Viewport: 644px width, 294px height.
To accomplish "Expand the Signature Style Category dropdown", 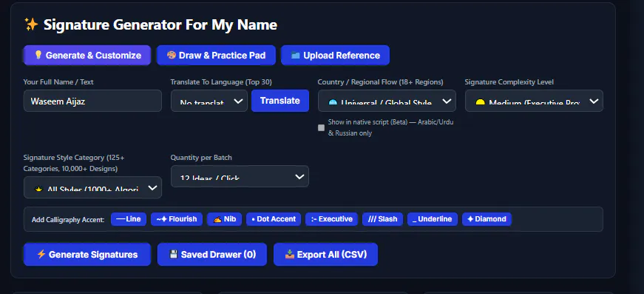I will (x=92, y=187).
